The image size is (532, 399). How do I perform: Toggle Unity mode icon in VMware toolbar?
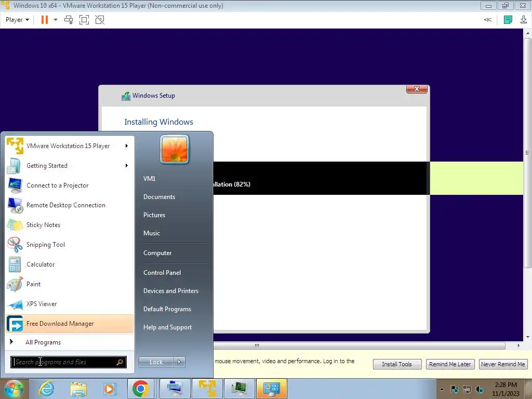[100, 20]
